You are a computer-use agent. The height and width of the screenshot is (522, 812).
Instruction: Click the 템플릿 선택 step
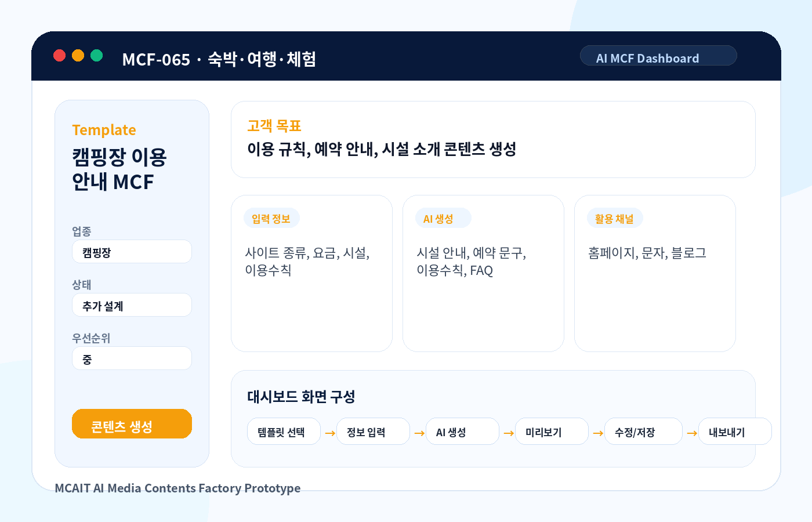pos(284,432)
